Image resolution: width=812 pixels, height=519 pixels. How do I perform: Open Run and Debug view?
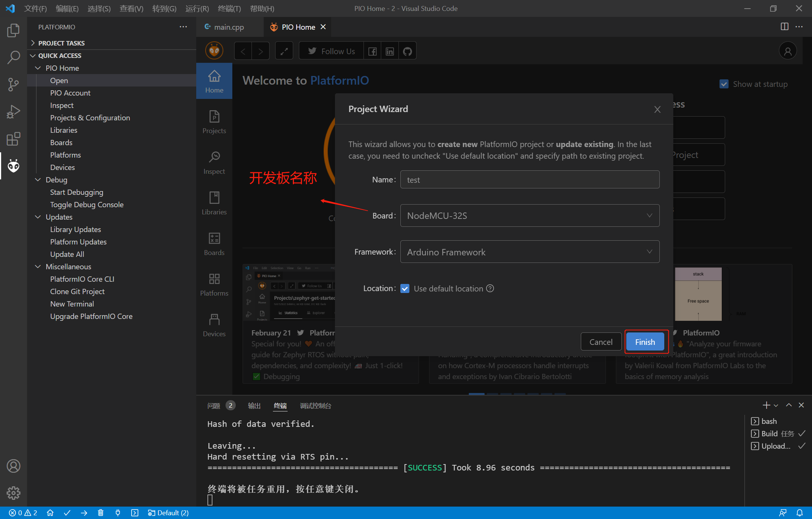point(14,112)
